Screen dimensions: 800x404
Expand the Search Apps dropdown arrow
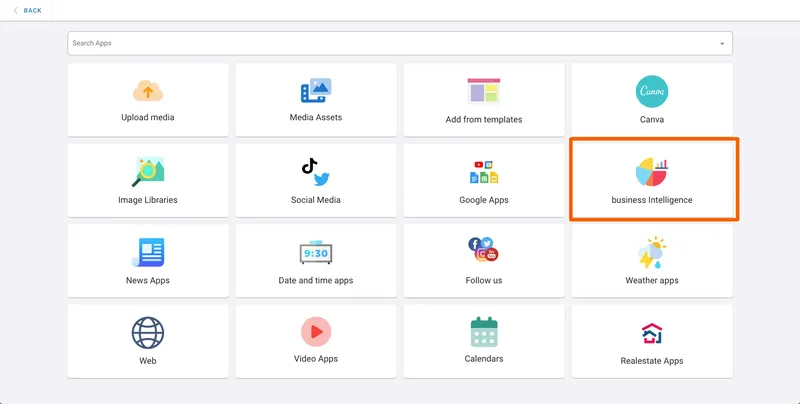click(x=722, y=44)
